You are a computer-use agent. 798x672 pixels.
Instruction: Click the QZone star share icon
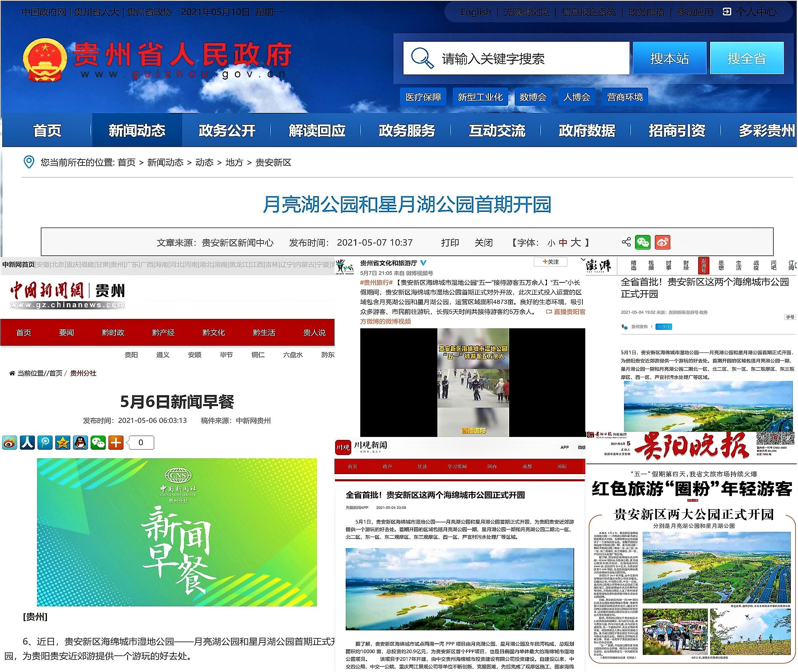pyautogui.click(x=62, y=442)
